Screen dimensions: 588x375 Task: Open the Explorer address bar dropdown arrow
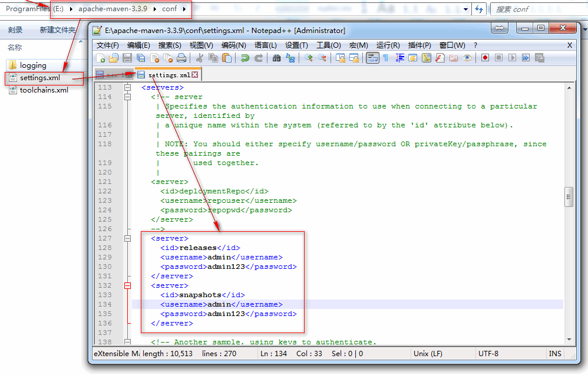pyautogui.click(x=465, y=9)
